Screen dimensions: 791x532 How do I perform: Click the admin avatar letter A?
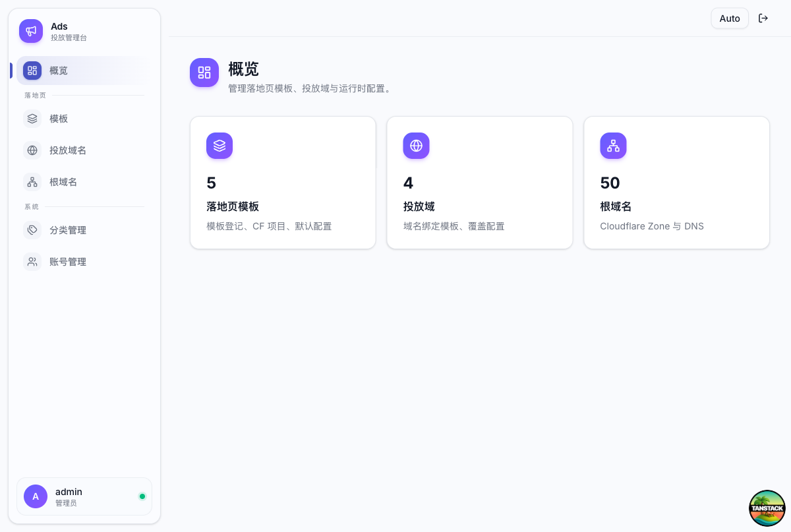[x=36, y=496]
